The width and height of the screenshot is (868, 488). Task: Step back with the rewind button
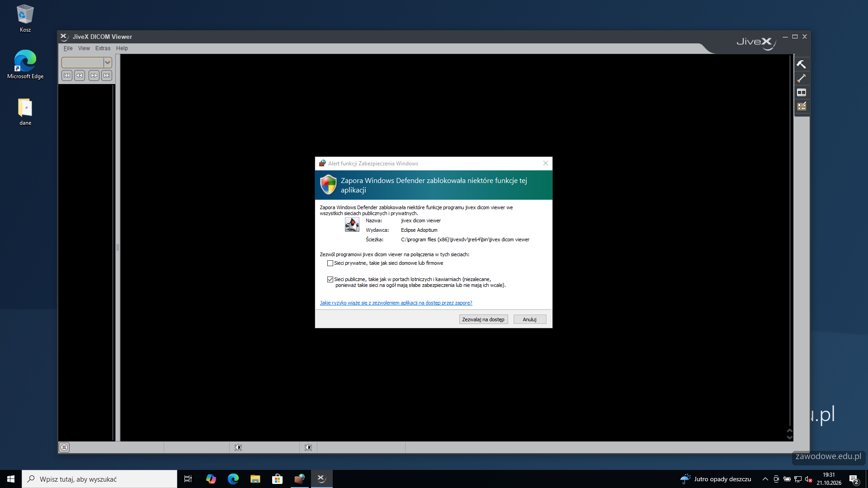click(80, 75)
